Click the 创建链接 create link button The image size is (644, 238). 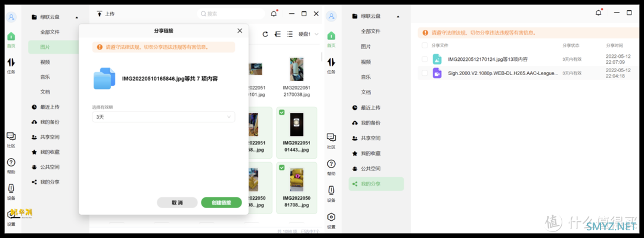pos(221,203)
